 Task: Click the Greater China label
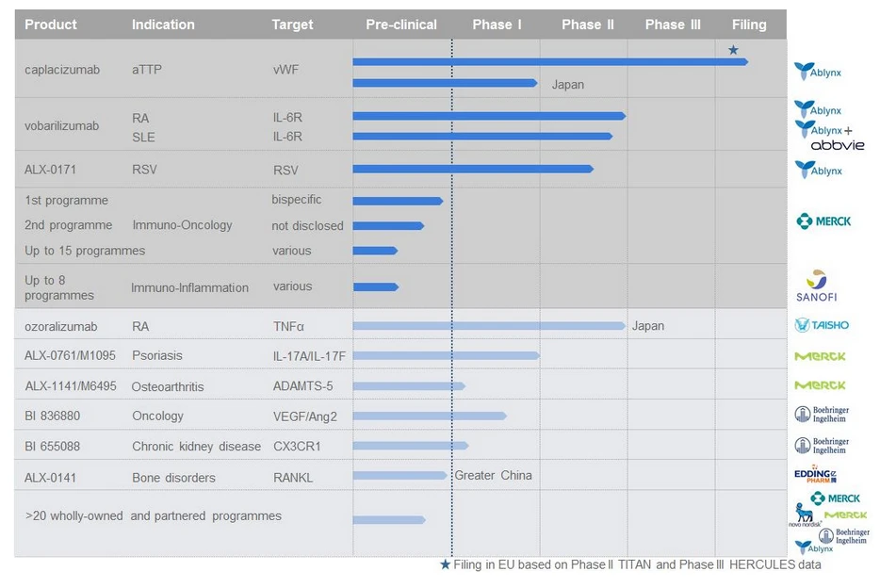(x=493, y=475)
